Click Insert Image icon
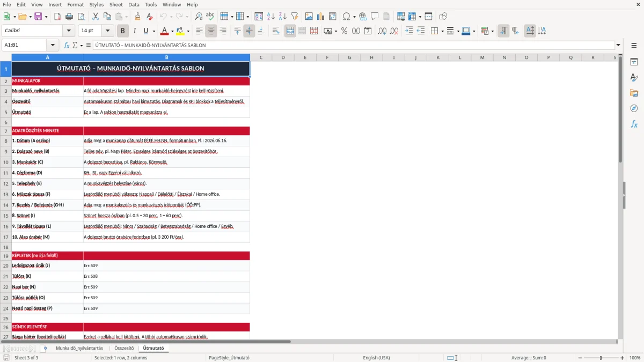 309,17
